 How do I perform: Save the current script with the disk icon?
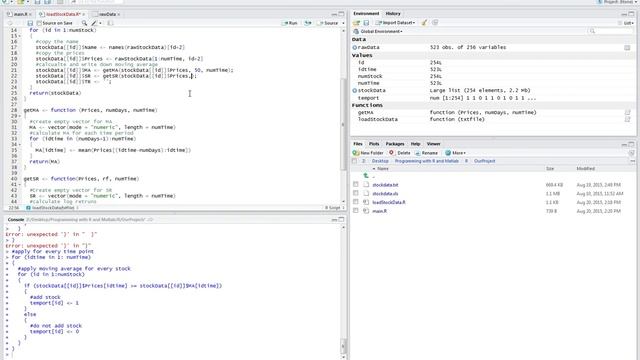tap(30, 23)
